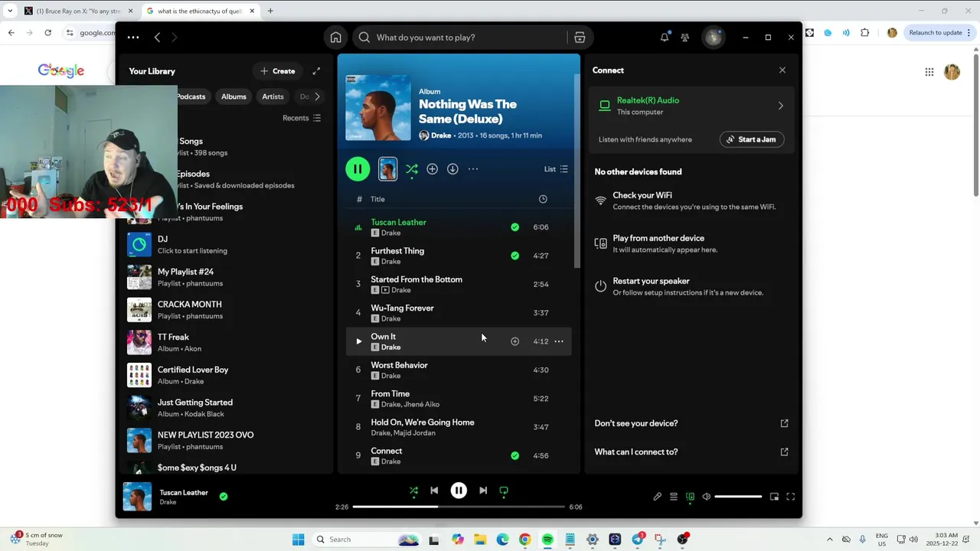Screen dimensions: 980x551
Task: Open Drake artist link in album header
Action: [x=441, y=135]
